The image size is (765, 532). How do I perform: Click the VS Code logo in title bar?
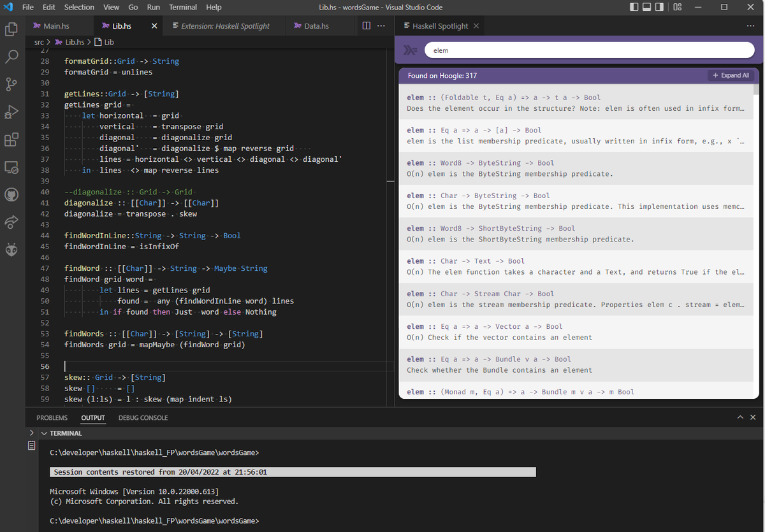coord(9,7)
